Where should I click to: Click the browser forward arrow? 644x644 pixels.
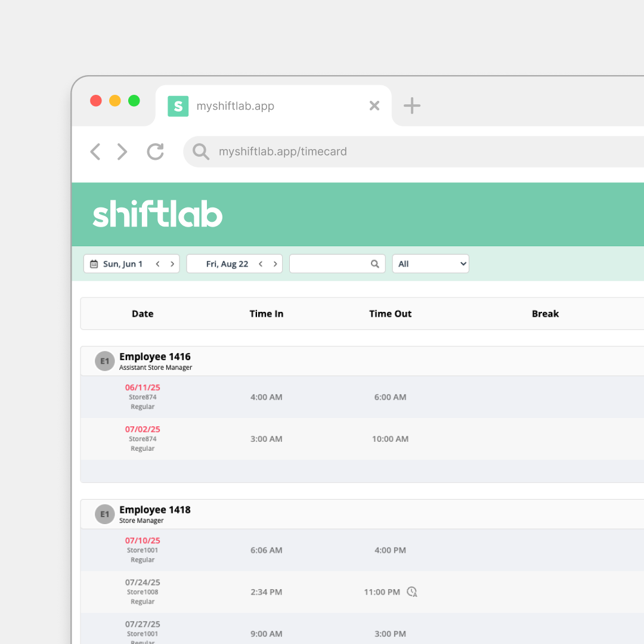click(x=122, y=152)
